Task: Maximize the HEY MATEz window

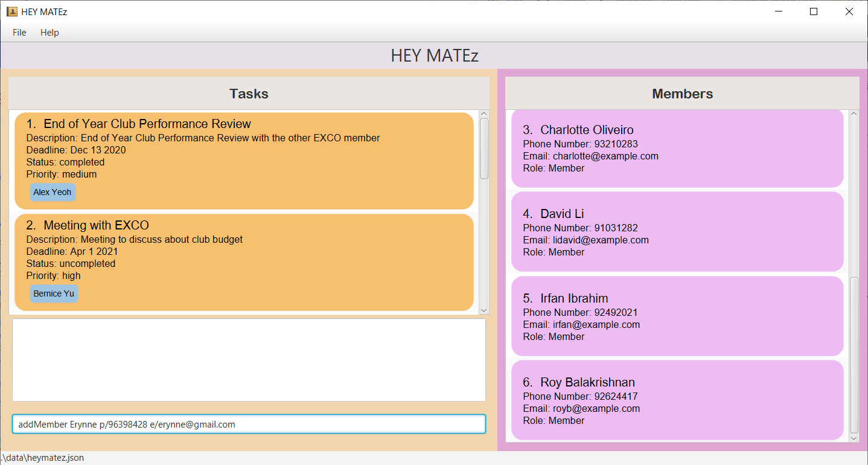Action: point(813,11)
